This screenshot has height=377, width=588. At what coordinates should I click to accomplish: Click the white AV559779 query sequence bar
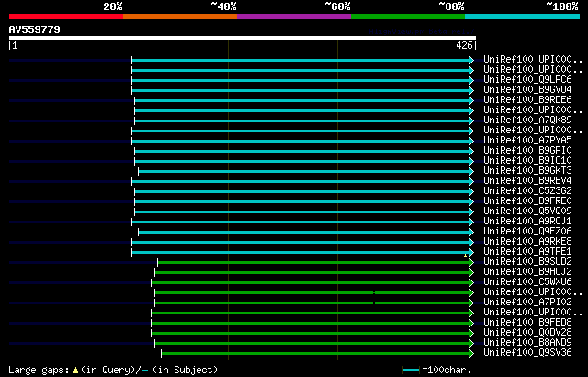pyautogui.click(x=243, y=38)
